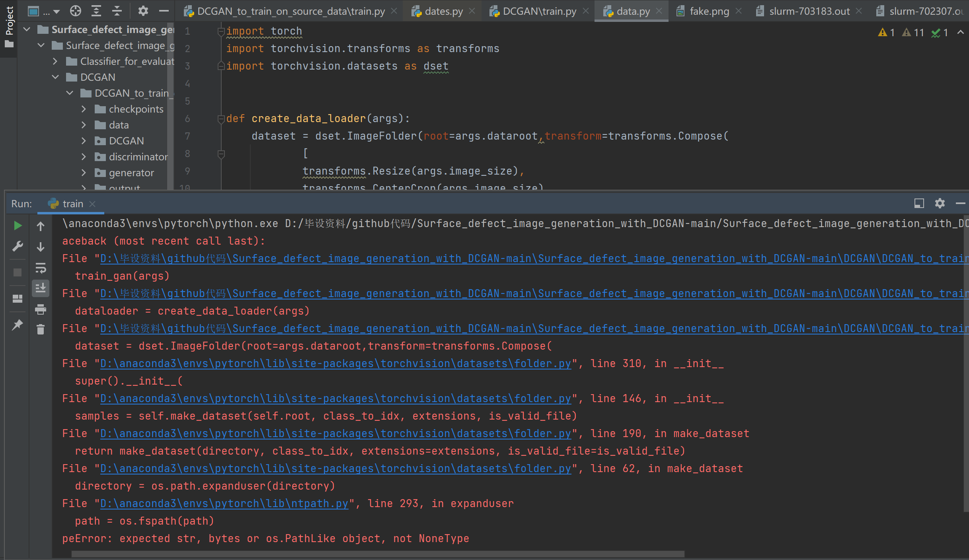
Task: Click the print output icon
Action: 41,309
